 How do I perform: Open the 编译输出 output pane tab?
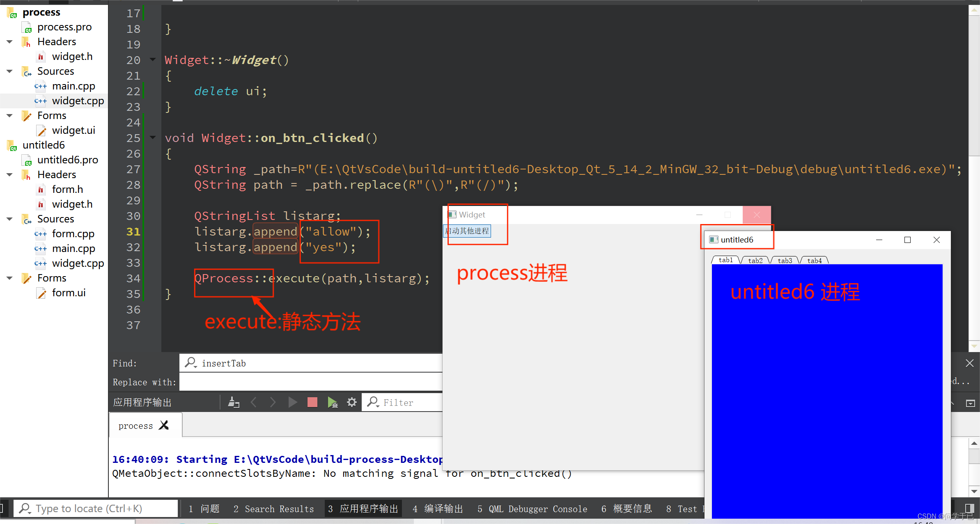tap(438, 509)
